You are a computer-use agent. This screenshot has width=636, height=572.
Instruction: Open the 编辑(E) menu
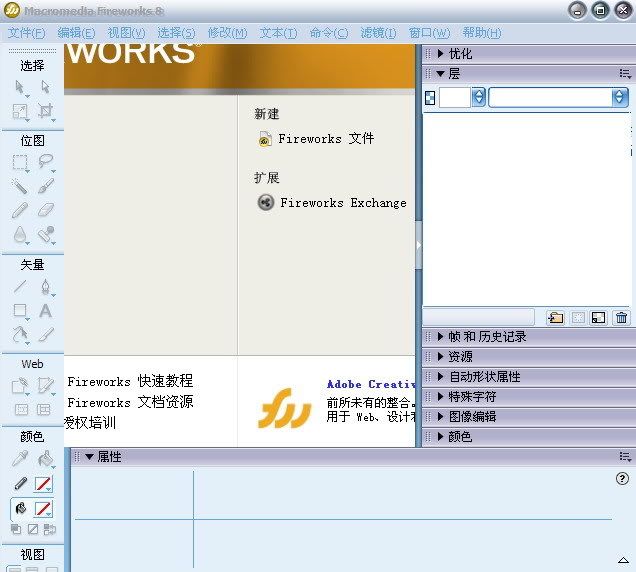pos(76,33)
